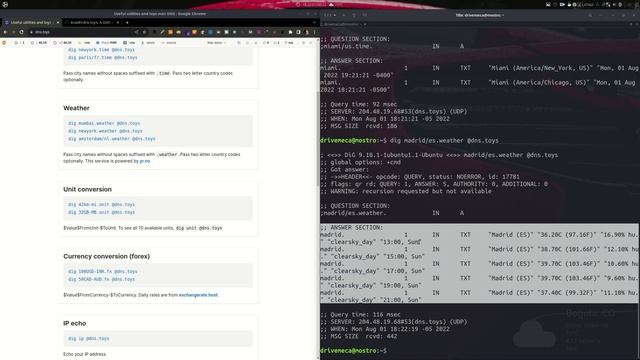This screenshot has height=360, width=640.
Task: Expand the terminal title dropdown
Action: click(503, 15)
